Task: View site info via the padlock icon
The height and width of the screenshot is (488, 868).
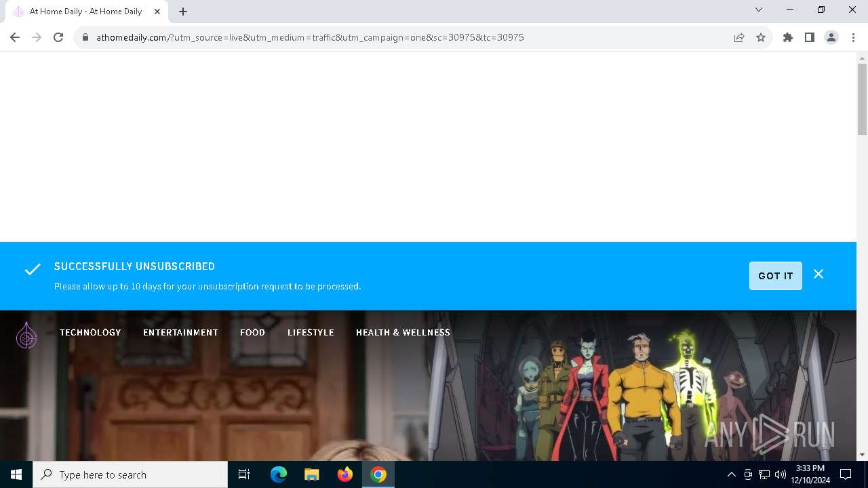Action: pyautogui.click(x=85, y=37)
